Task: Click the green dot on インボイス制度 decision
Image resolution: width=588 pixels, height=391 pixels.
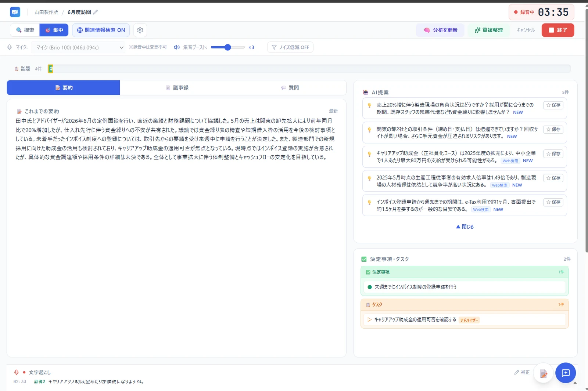Action: 369,287
